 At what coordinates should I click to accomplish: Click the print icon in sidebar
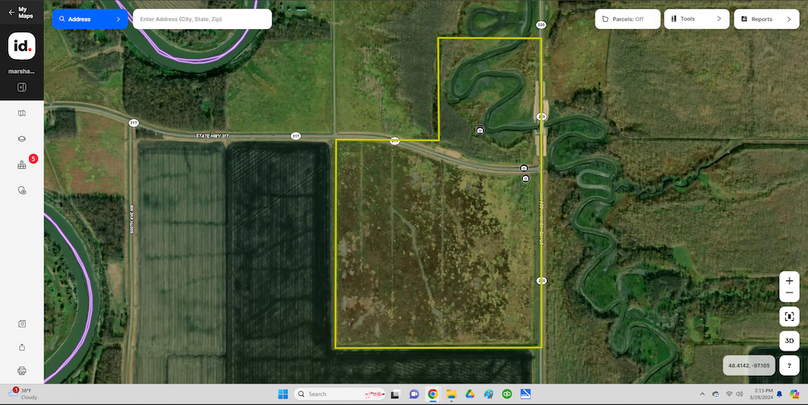tap(21, 370)
